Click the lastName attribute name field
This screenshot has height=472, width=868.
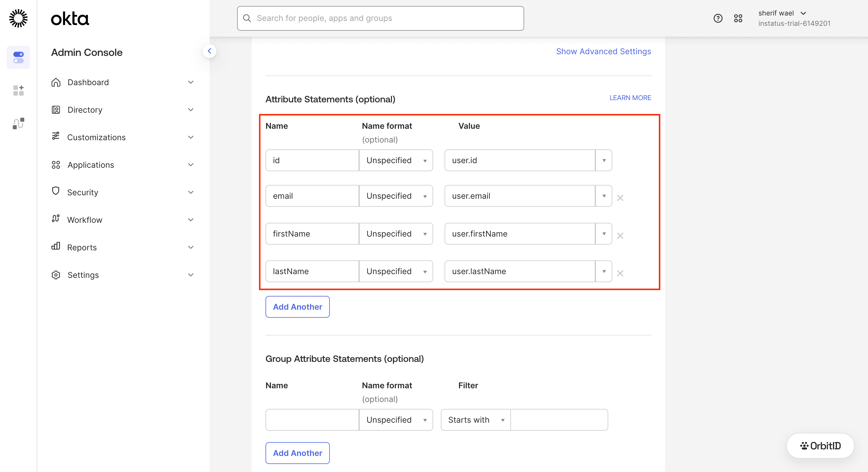312,271
